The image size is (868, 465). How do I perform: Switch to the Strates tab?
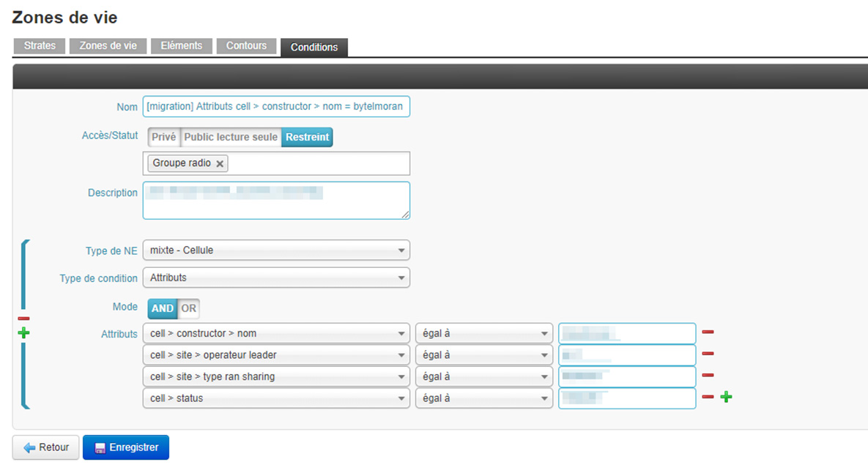pyautogui.click(x=40, y=46)
